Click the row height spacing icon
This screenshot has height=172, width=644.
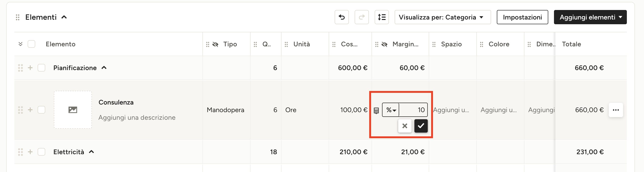[x=382, y=17]
